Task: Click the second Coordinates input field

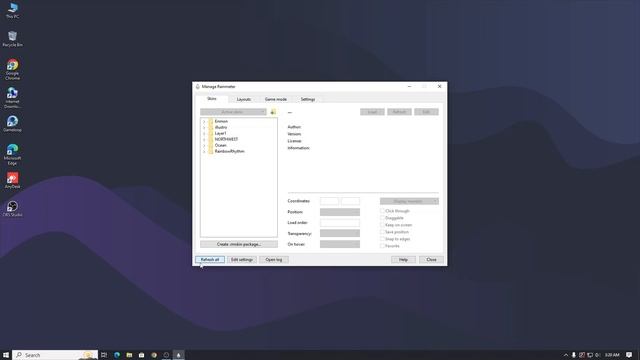Action: pos(350,201)
